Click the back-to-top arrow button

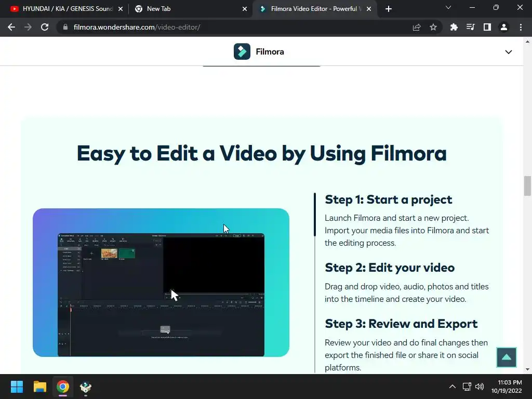tap(506, 357)
